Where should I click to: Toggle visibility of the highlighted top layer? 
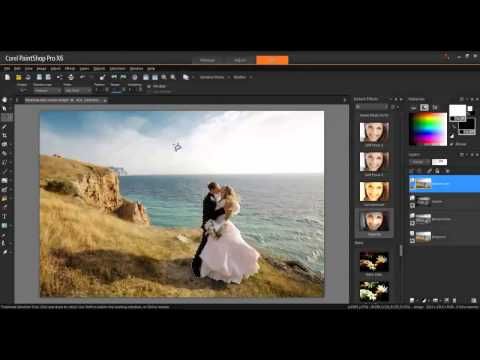pos(412,181)
